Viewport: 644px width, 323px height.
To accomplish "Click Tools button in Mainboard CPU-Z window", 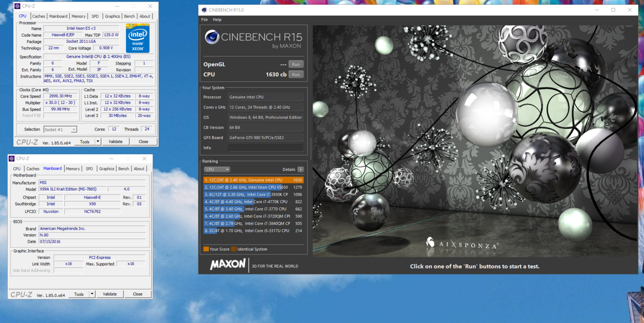I will point(79,294).
